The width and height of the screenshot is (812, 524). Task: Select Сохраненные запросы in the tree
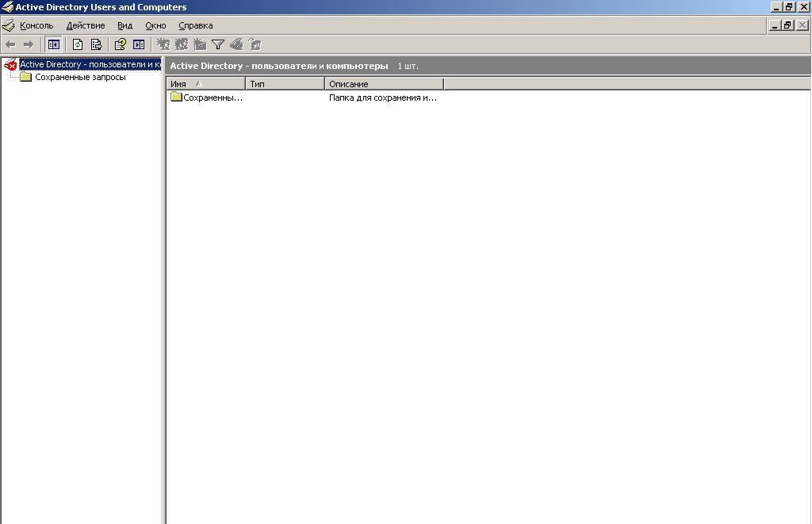pos(80,77)
